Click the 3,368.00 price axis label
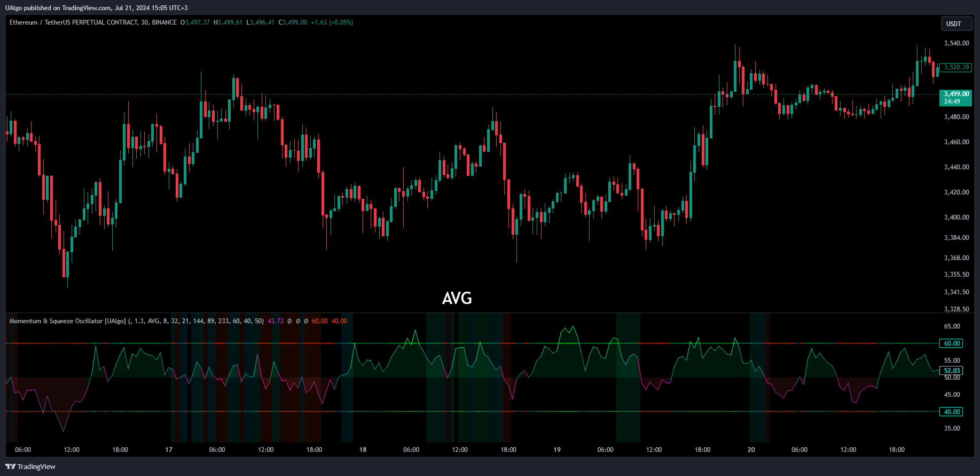980x476 pixels. pyautogui.click(x=956, y=258)
